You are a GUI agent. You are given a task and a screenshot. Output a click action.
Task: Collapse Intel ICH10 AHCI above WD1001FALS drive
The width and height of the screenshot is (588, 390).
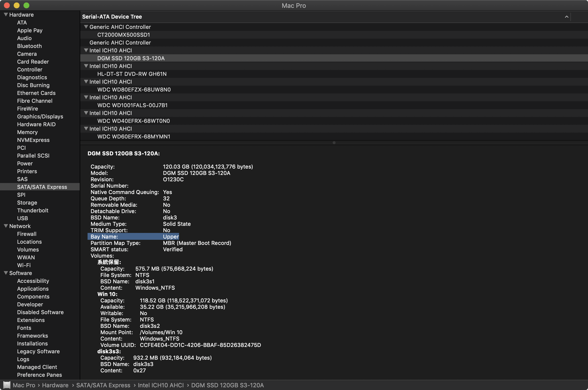tap(86, 97)
